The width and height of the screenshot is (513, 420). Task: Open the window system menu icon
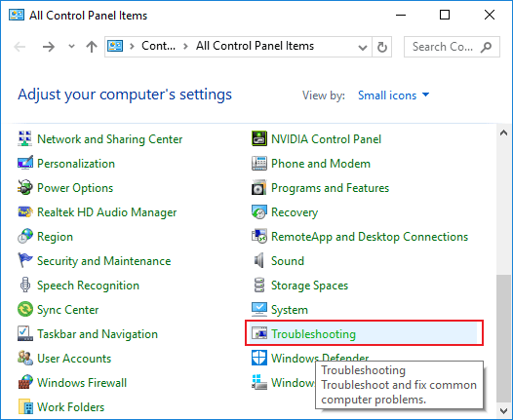(17, 15)
